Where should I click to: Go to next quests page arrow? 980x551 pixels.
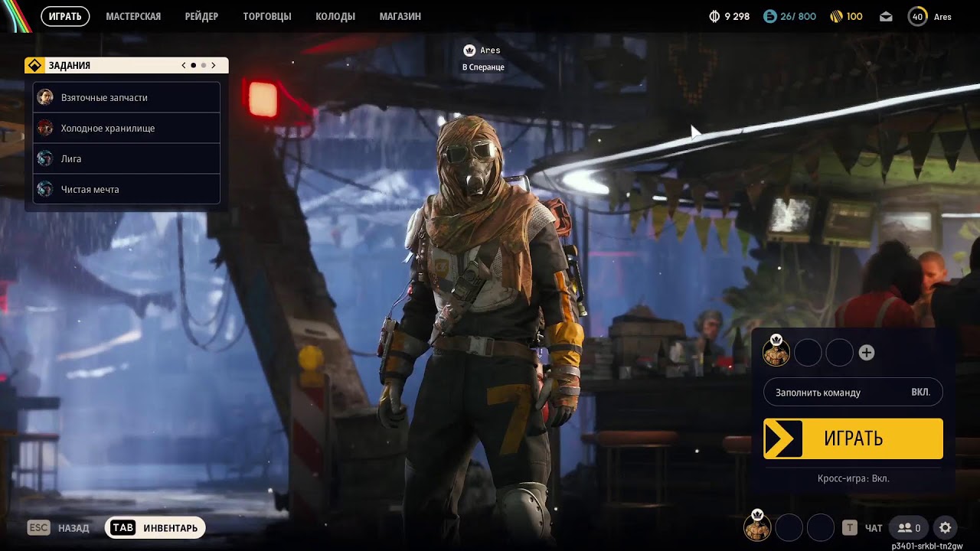pyautogui.click(x=214, y=66)
